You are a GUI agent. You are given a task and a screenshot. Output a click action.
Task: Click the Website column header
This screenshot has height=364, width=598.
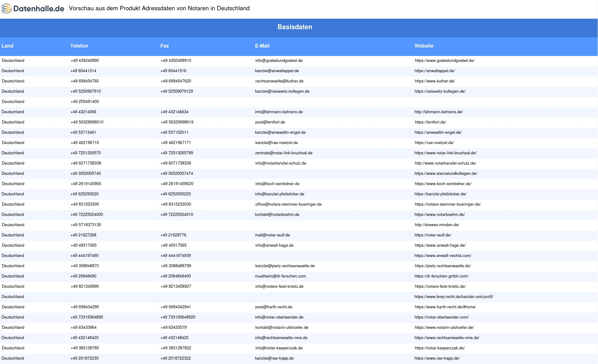click(424, 46)
